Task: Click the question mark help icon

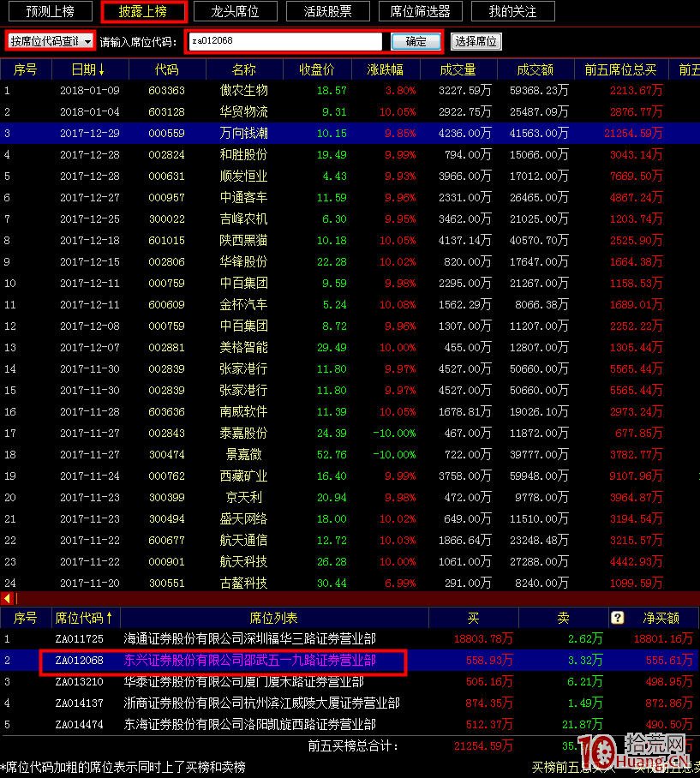Action: click(x=617, y=618)
